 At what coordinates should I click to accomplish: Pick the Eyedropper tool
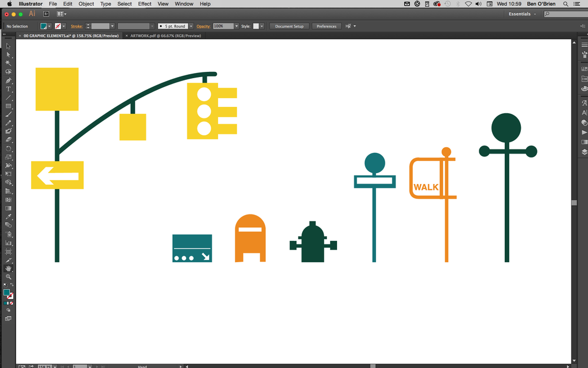tap(8, 217)
